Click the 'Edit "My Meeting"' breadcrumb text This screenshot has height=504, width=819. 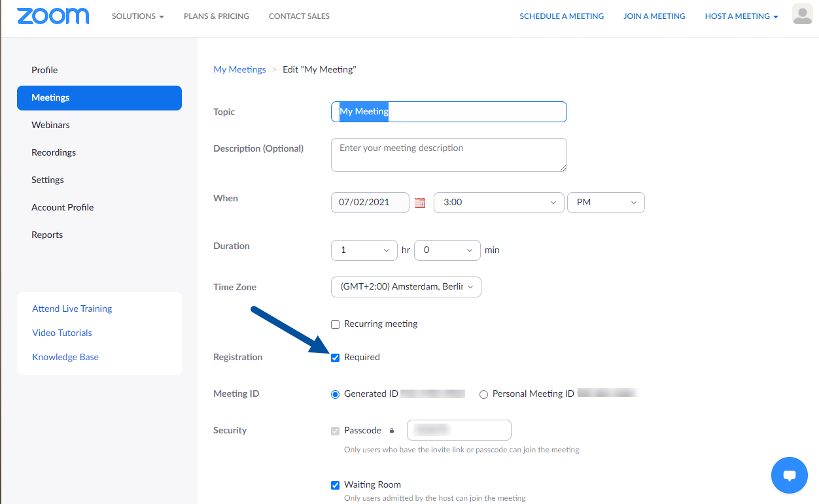(319, 70)
